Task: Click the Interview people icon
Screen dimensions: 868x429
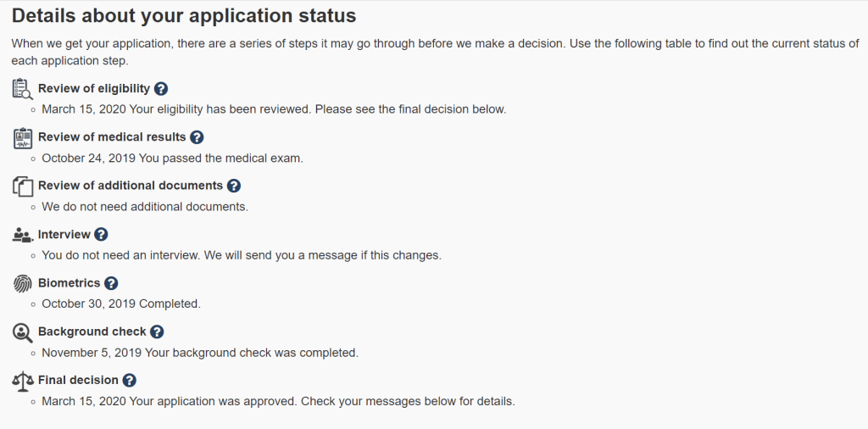Action: 23,235
